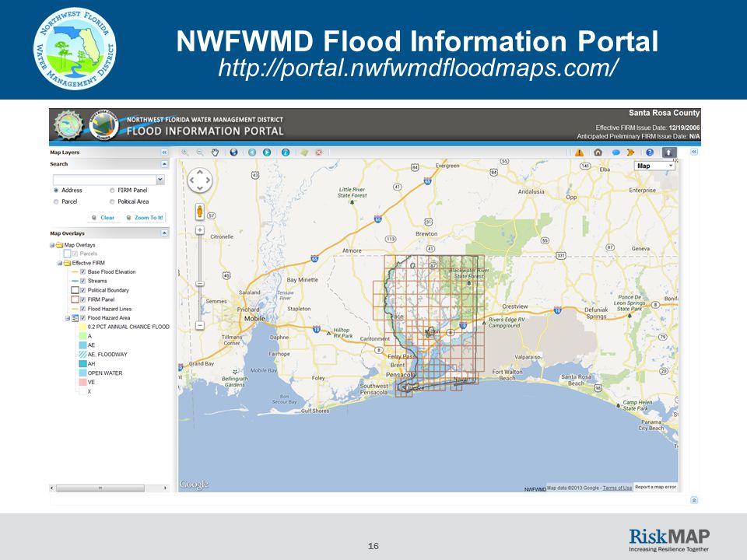Click the Google logo on map

pyautogui.click(x=194, y=485)
